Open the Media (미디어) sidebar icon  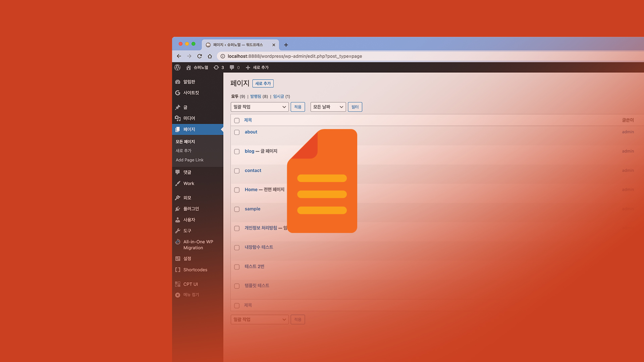click(178, 118)
